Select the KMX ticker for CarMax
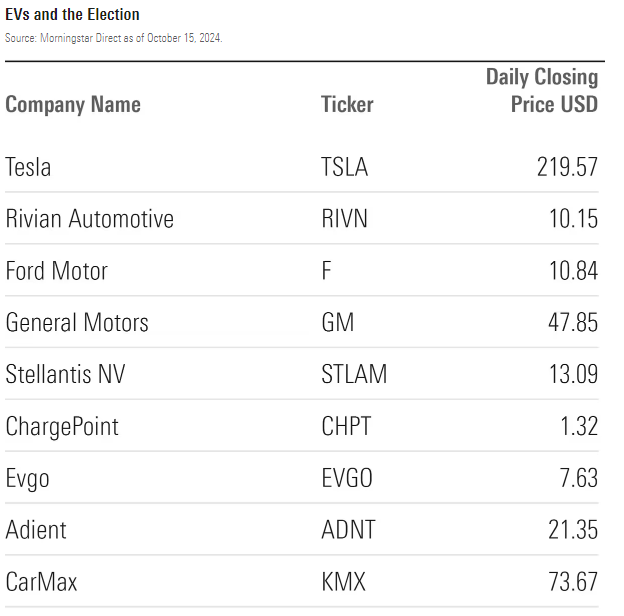 point(344,582)
